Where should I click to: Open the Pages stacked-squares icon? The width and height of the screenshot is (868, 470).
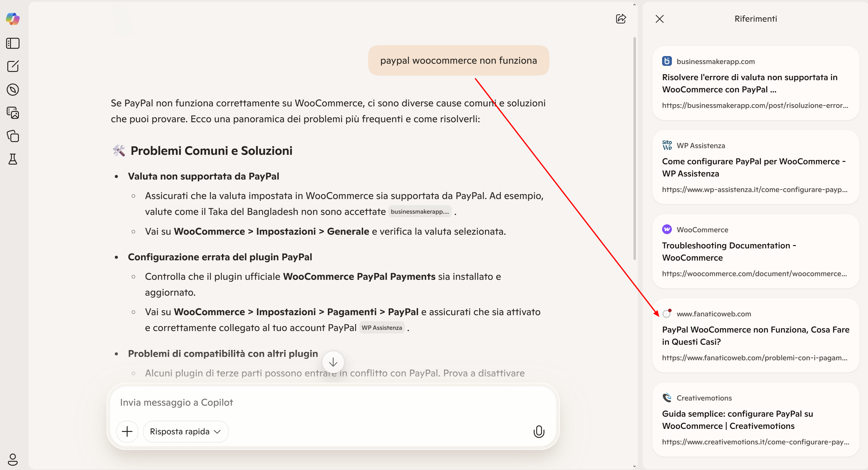[x=13, y=136]
